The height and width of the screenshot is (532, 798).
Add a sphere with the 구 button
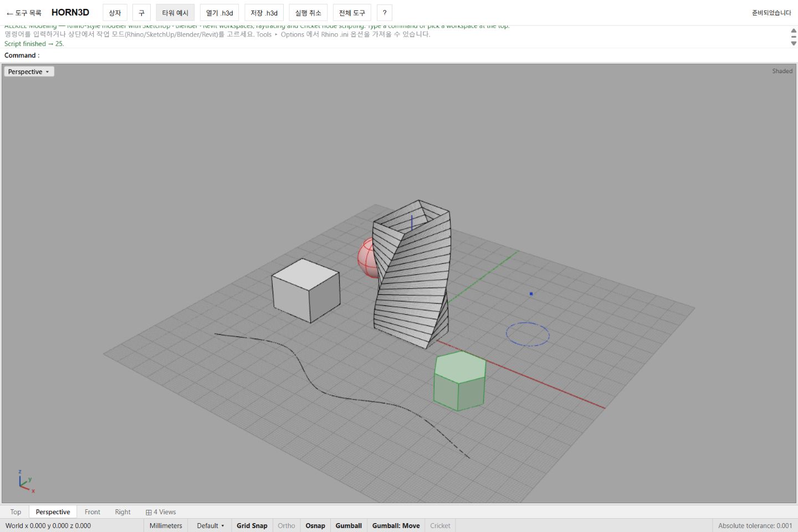(x=141, y=13)
